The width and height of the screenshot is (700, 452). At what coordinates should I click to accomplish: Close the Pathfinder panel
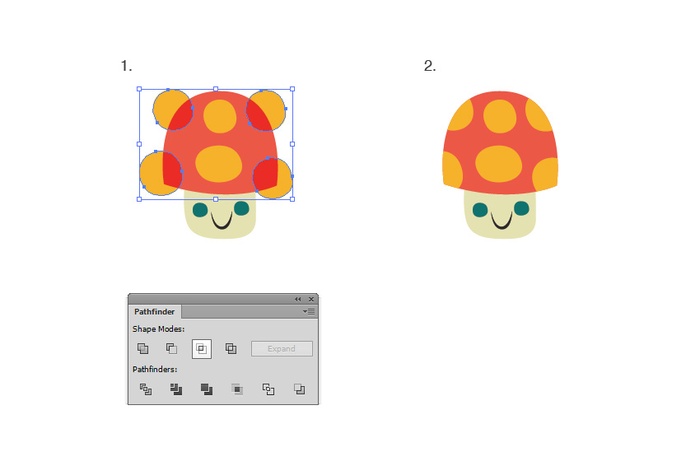311,299
